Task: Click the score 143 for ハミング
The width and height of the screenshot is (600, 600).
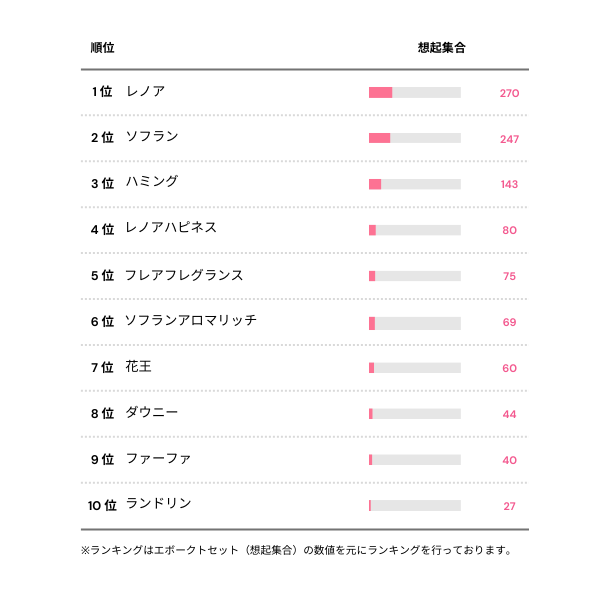Action: (x=509, y=184)
